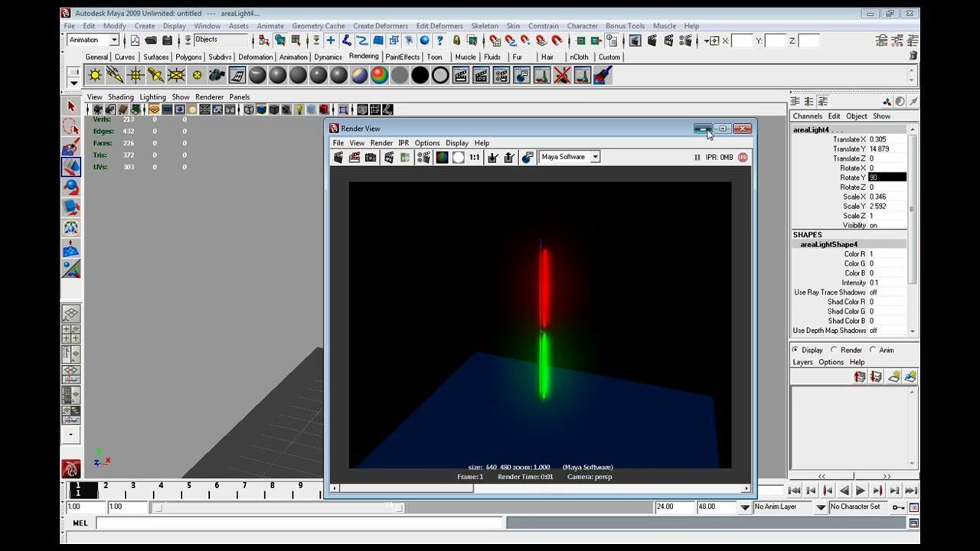980x551 pixels.
Task: Click the volume light shelf icon
Action: [197, 75]
